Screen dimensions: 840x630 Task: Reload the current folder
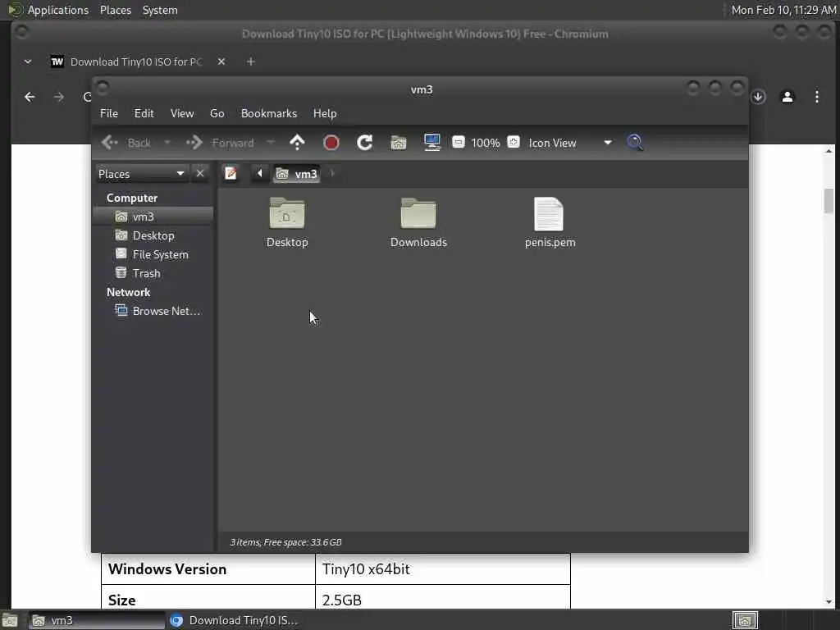(x=365, y=143)
